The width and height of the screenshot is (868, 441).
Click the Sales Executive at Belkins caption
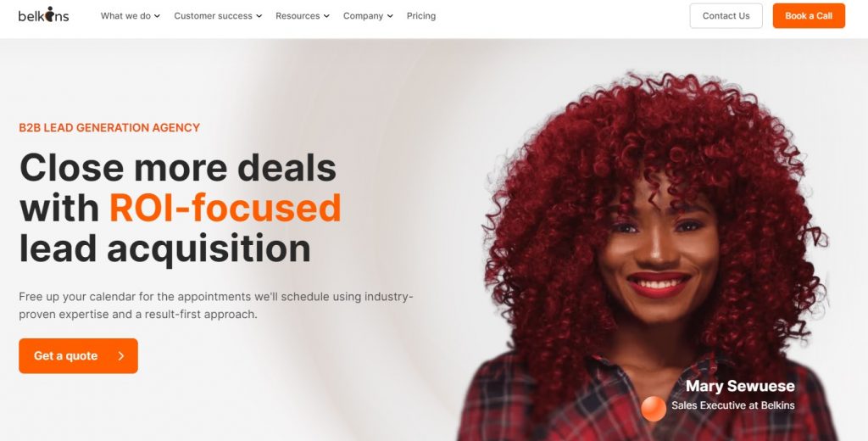(733, 405)
